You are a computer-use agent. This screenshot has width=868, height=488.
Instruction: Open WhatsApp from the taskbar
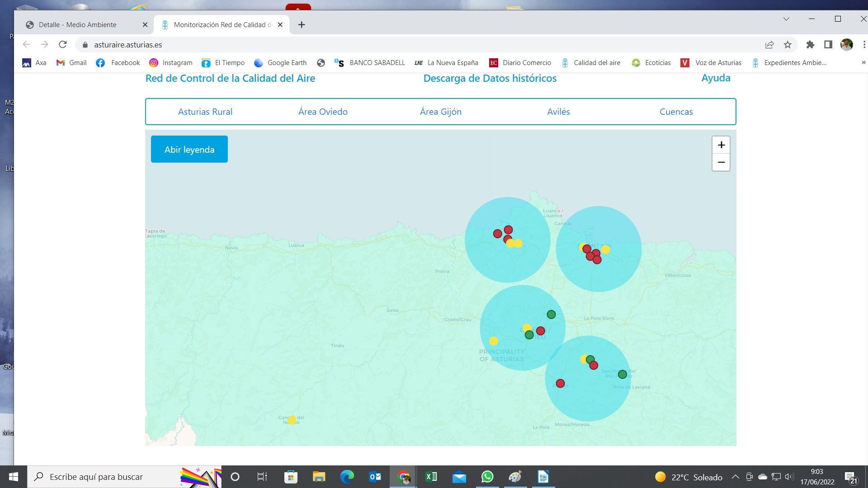pyautogui.click(x=487, y=477)
